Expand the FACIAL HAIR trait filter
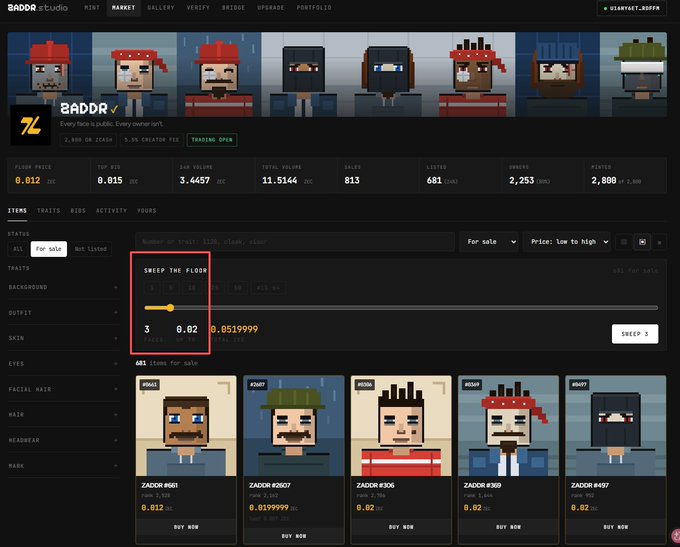This screenshot has height=547, width=680. pos(63,390)
